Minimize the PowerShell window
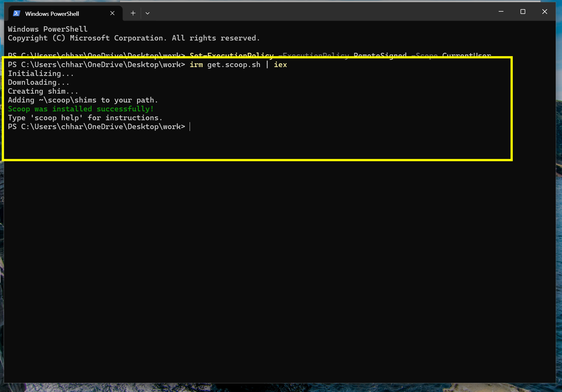This screenshot has height=392, width=562. (x=501, y=12)
